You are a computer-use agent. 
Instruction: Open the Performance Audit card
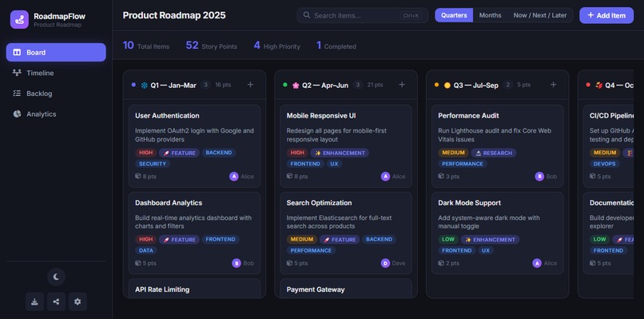click(x=497, y=146)
